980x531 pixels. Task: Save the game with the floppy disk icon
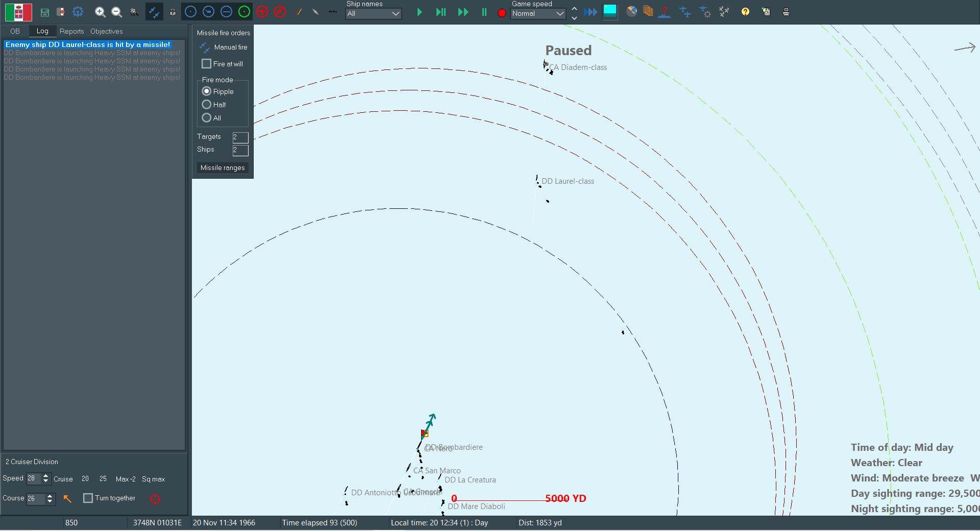pyautogui.click(x=44, y=12)
